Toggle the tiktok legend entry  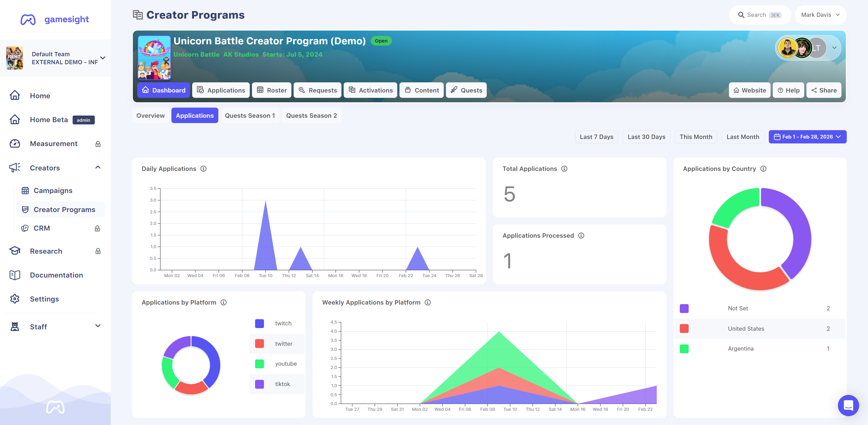coord(277,384)
